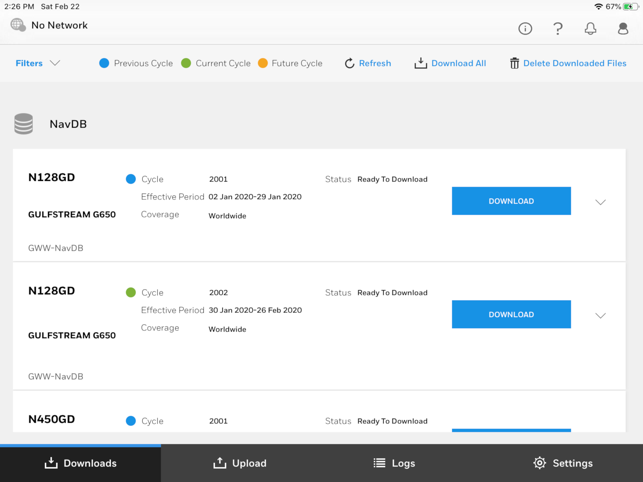The width and height of the screenshot is (643, 482).
Task: Switch to the Upload tab
Action: (x=241, y=463)
